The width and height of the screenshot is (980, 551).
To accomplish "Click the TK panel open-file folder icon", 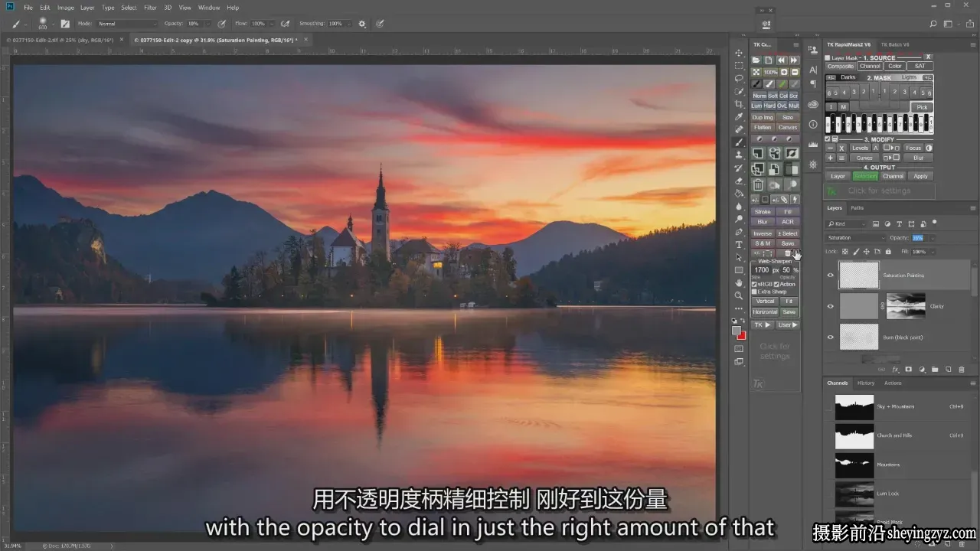I will [756, 60].
